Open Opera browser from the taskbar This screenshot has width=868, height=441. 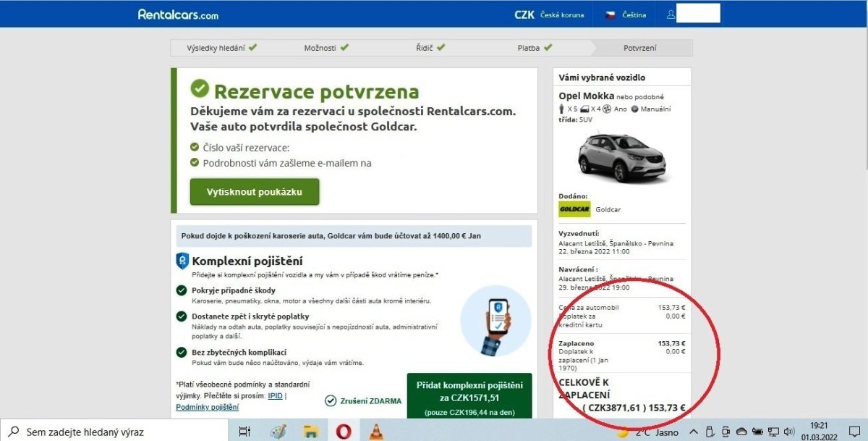pos(344,432)
